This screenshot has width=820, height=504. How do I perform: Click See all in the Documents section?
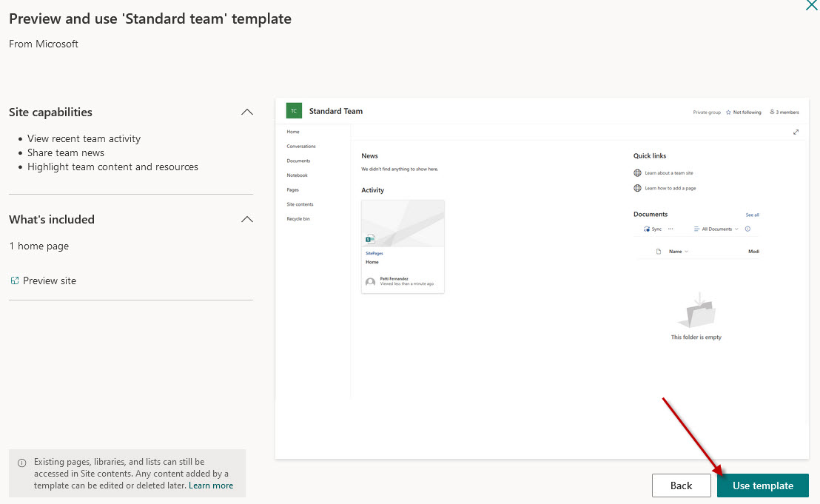(752, 215)
